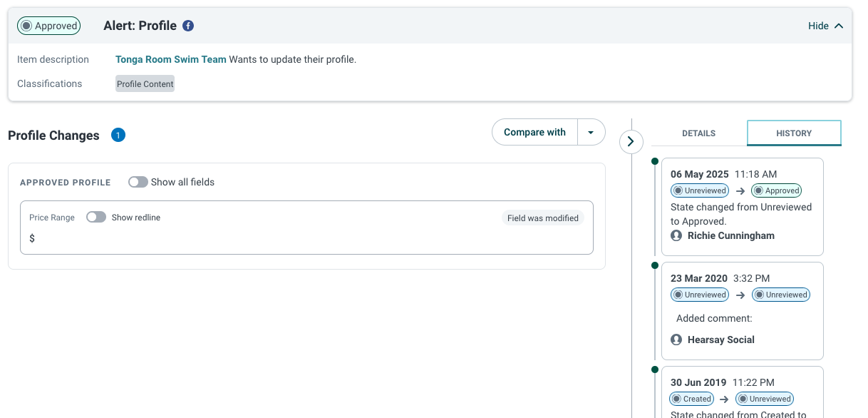Click the Compare with button
The image size is (868, 418).
(535, 132)
